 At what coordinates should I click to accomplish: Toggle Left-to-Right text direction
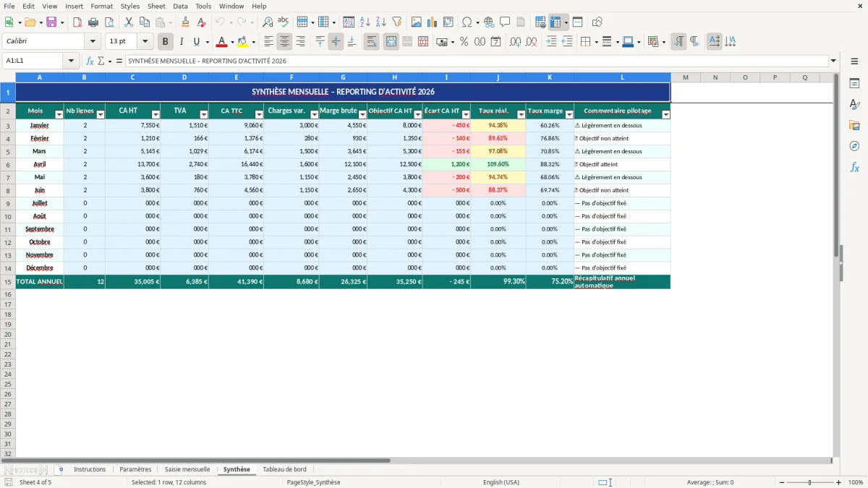tap(678, 42)
